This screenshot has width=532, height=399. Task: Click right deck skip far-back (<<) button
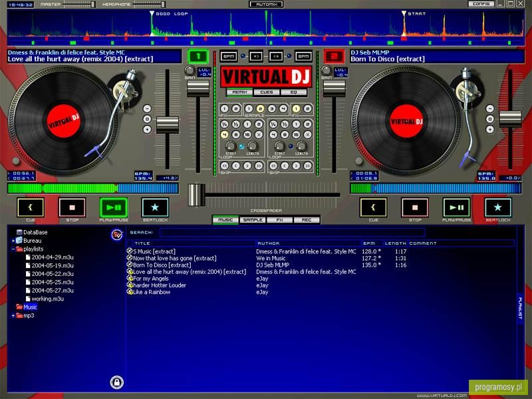(273, 166)
